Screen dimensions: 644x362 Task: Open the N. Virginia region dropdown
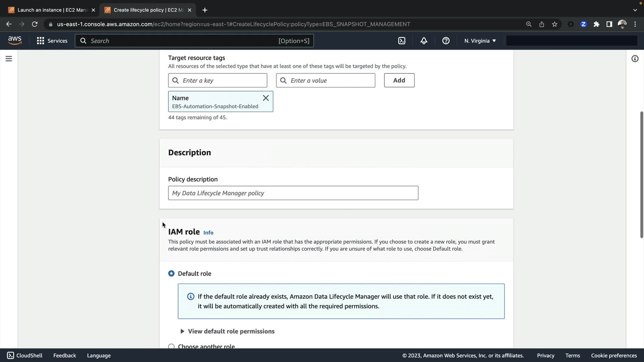pos(480,41)
